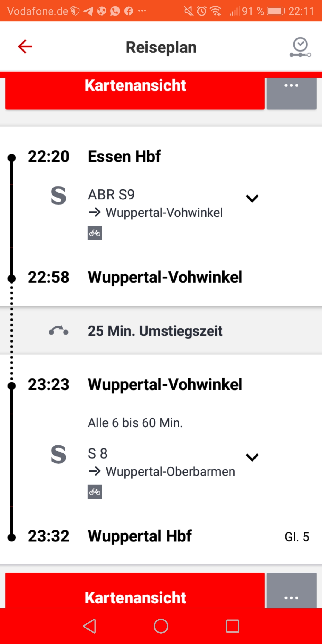Select Wuppertal Hbf arrival stop

(140, 536)
